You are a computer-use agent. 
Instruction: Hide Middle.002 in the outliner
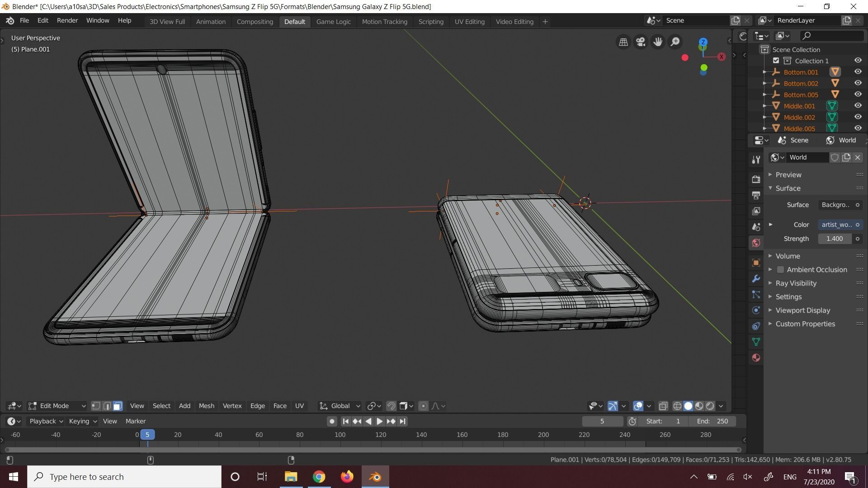(x=858, y=117)
